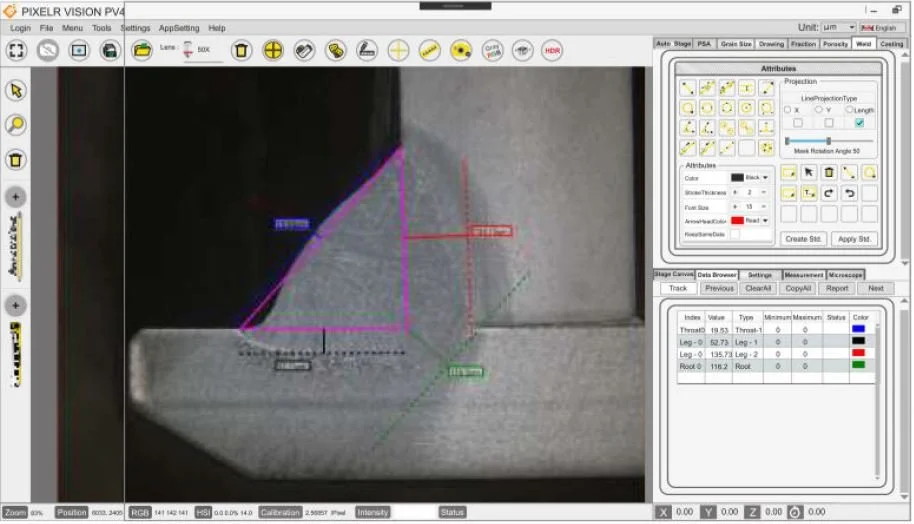Open the English language selector
Image resolution: width=914 pixels, height=524 pixels.
(880, 27)
